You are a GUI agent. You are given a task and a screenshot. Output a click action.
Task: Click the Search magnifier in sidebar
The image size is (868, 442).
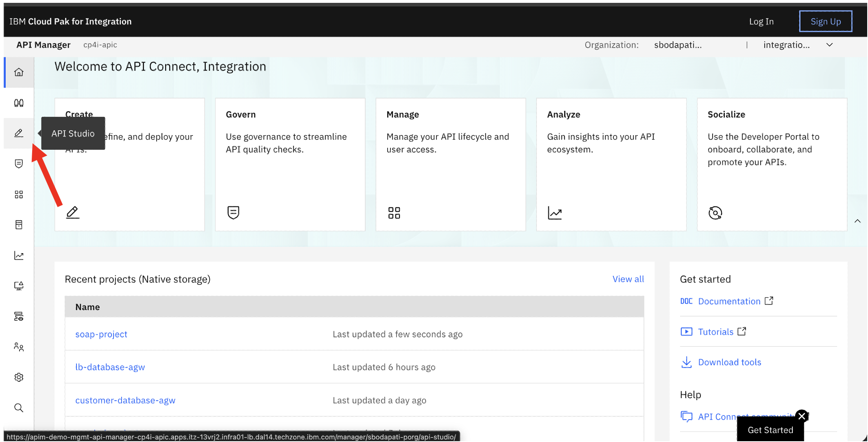(x=19, y=408)
